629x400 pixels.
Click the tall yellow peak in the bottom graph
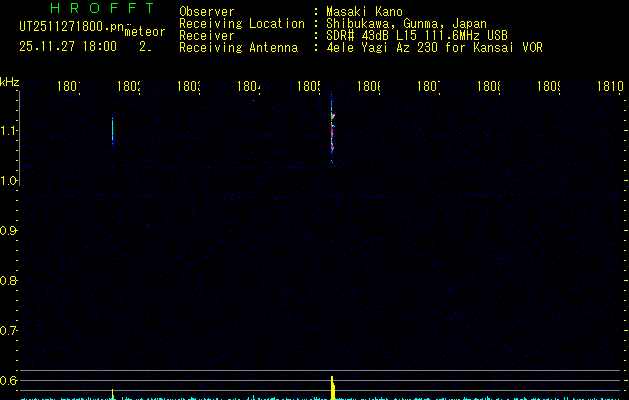click(x=332, y=385)
